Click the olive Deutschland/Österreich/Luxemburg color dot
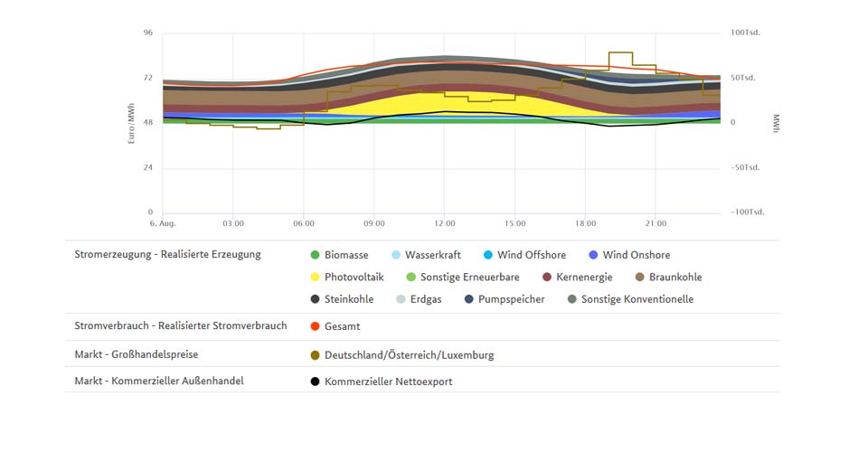This screenshot has height=452, width=868. point(315,355)
